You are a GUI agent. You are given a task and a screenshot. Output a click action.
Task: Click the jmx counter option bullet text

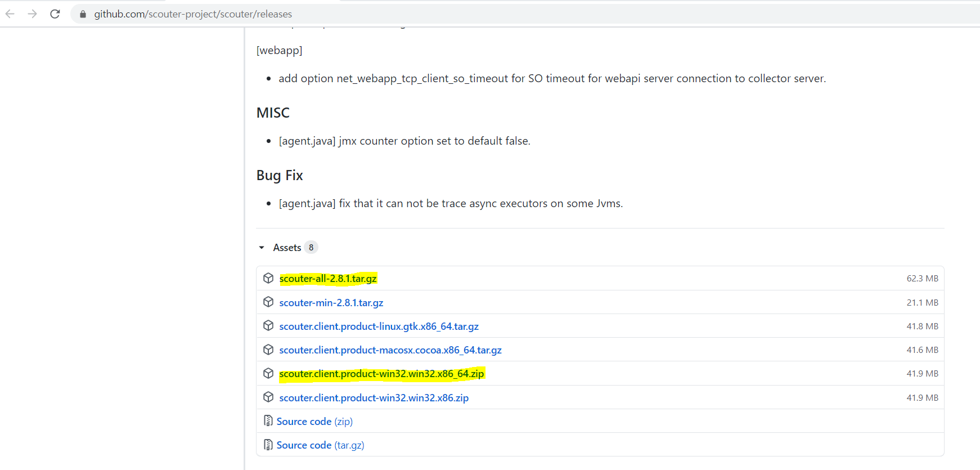[x=404, y=141]
